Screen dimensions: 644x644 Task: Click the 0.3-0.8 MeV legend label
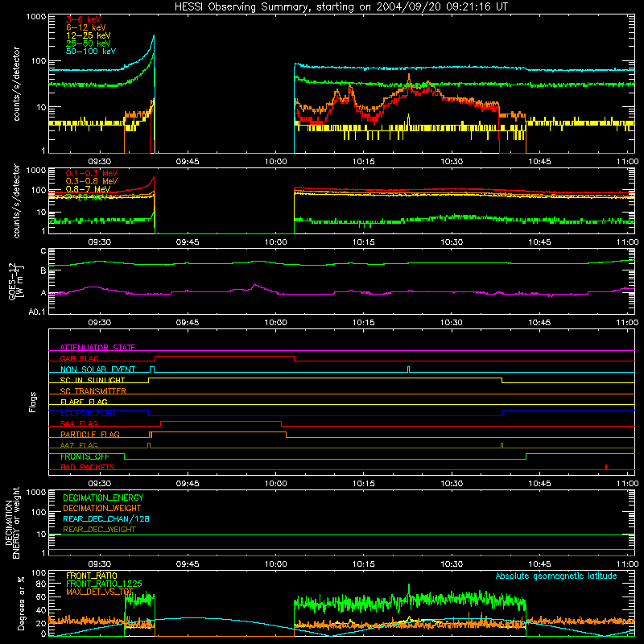[92, 181]
